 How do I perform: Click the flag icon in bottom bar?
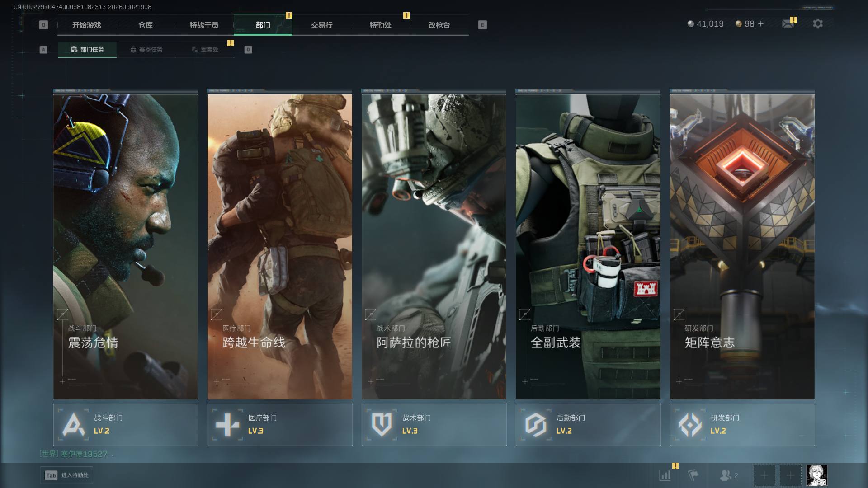[693, 475]
